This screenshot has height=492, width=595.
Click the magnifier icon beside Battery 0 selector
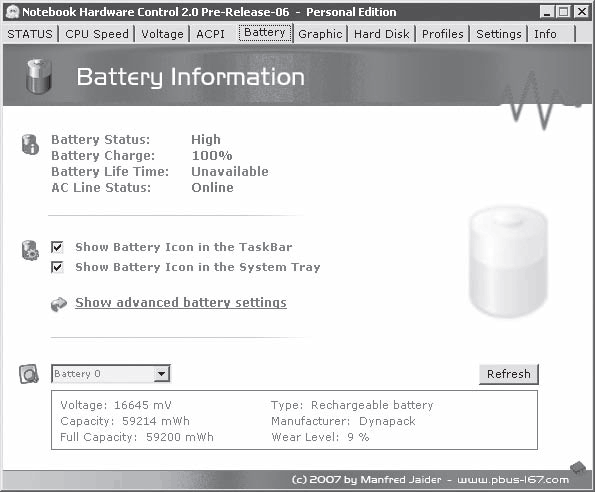29,374
